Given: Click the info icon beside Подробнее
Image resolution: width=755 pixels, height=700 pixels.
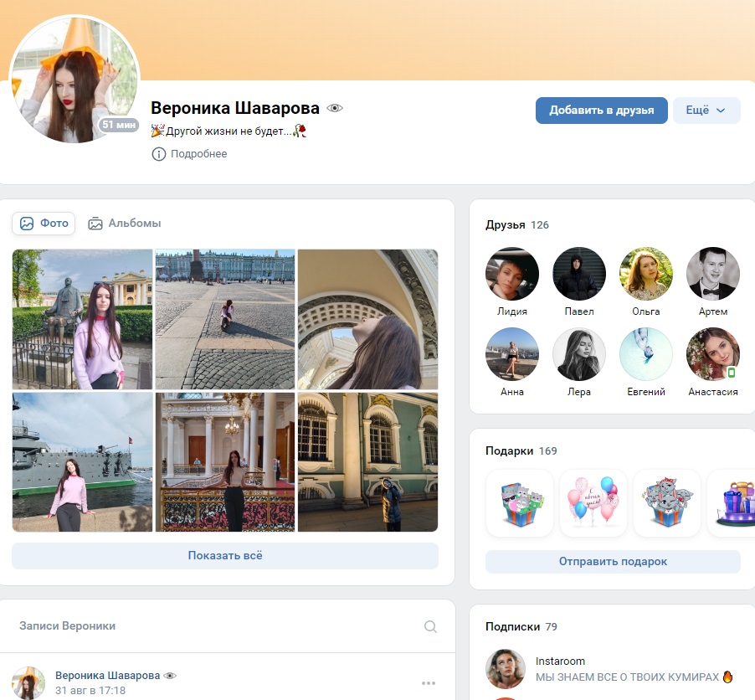Looking at the screenshot, I should tap(158, 154).
